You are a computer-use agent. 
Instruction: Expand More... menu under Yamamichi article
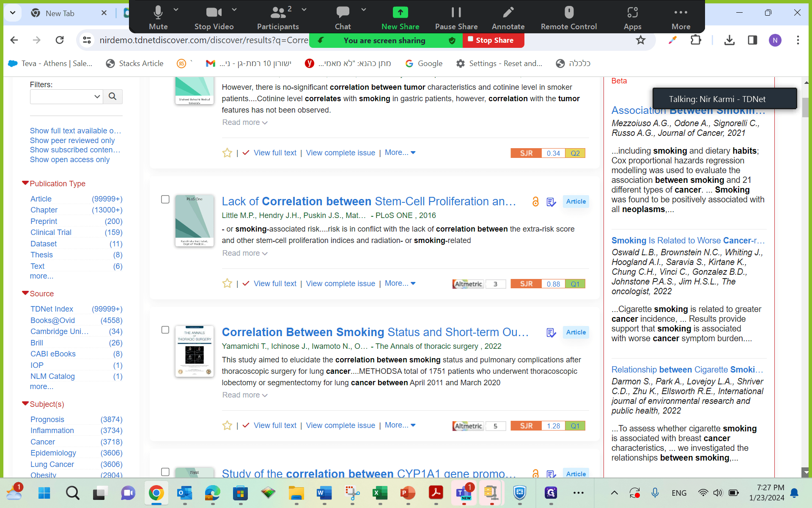tap(400, 425)
